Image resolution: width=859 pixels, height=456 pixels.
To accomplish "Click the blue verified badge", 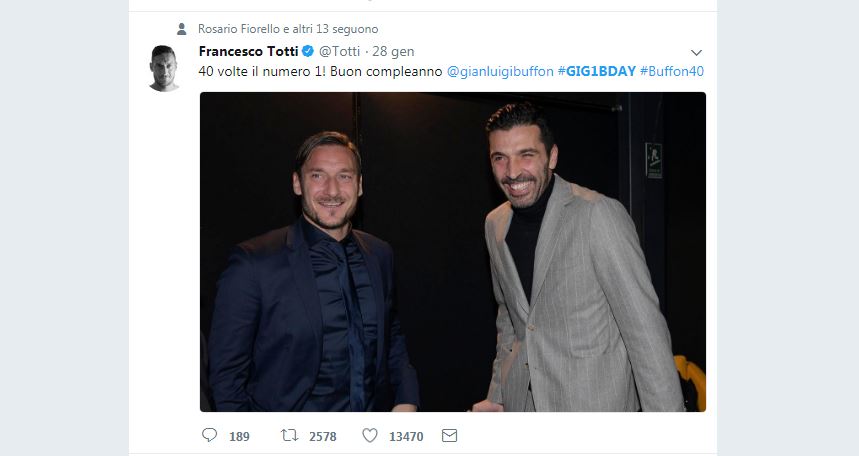I will 309,52.
